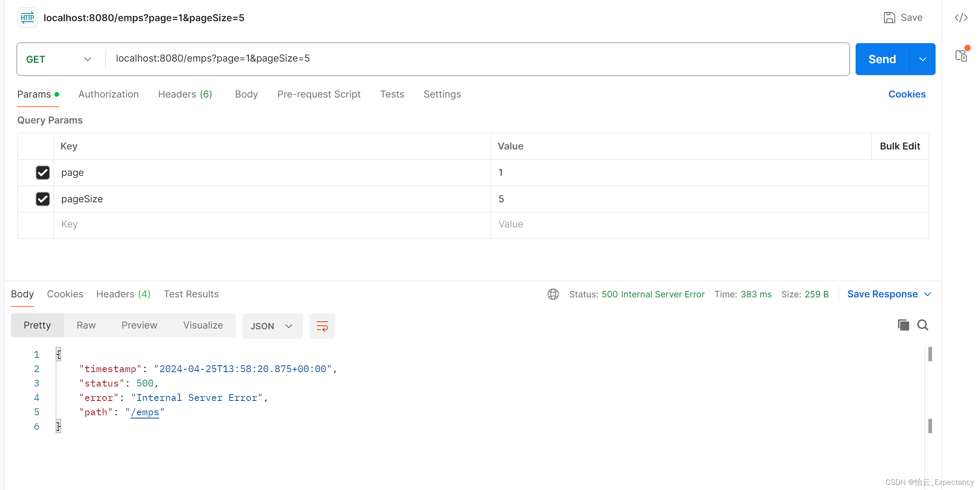Expand the Send button options chevron

coord(922,59)
